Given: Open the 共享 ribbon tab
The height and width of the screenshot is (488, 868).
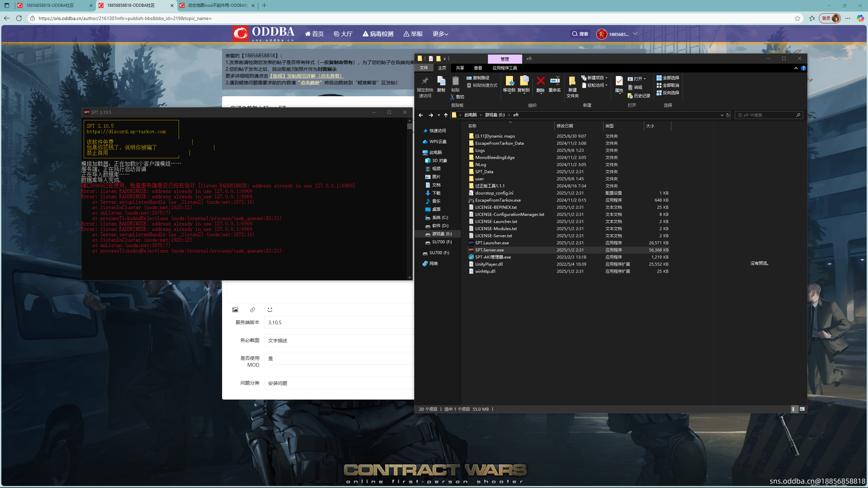Looking at the screenshot, I should (460, 68).
